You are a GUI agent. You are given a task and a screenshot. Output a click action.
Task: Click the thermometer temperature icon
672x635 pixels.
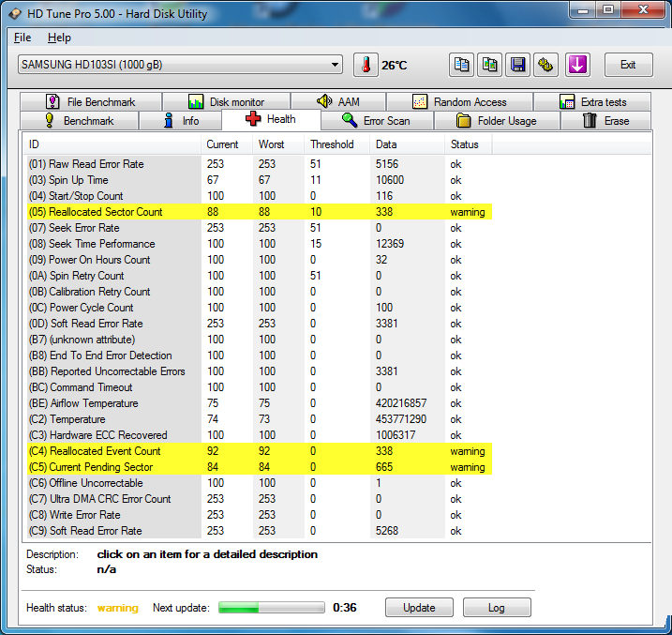click(x=366, y=65)
